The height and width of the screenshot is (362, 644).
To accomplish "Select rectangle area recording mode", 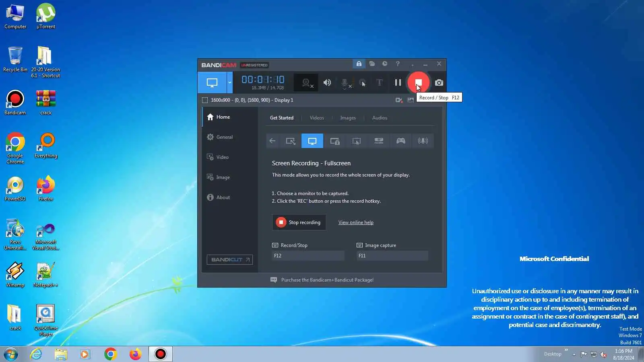I will point(291,141).
